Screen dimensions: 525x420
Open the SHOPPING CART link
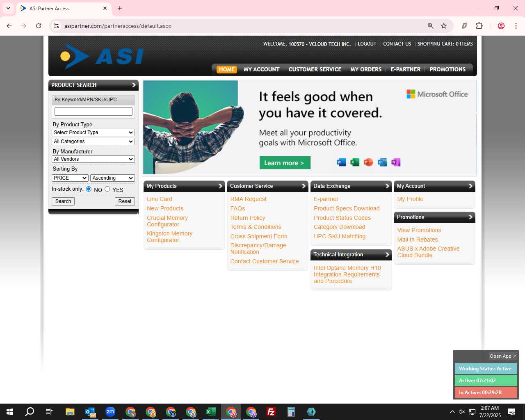445,44
